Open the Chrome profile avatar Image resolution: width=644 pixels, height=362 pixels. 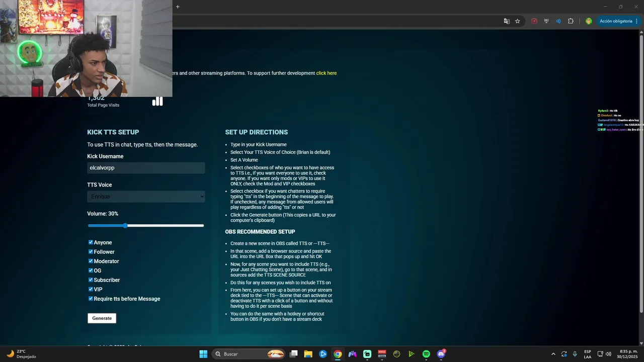coord(589,21)
